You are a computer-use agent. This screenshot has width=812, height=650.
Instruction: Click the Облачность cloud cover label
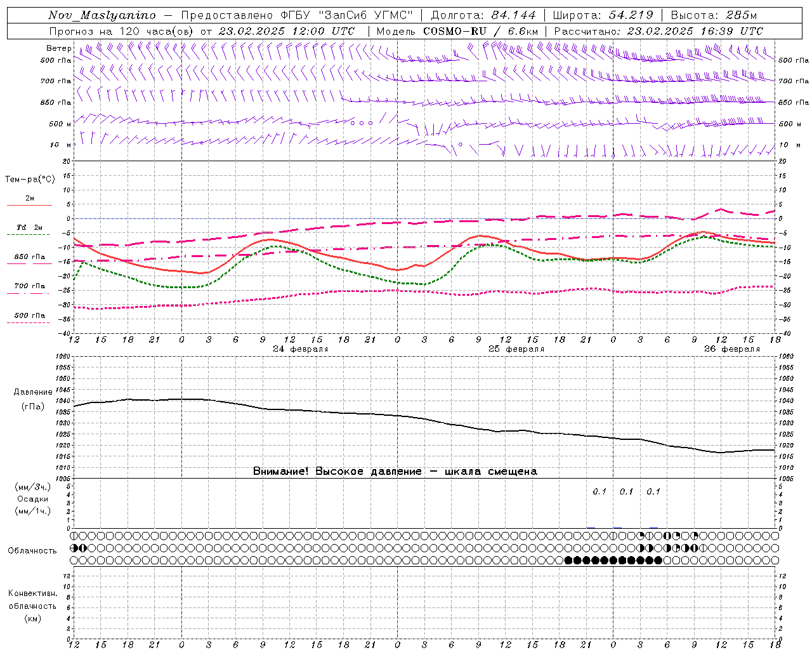pyautogui.click(x=32, y=551)
